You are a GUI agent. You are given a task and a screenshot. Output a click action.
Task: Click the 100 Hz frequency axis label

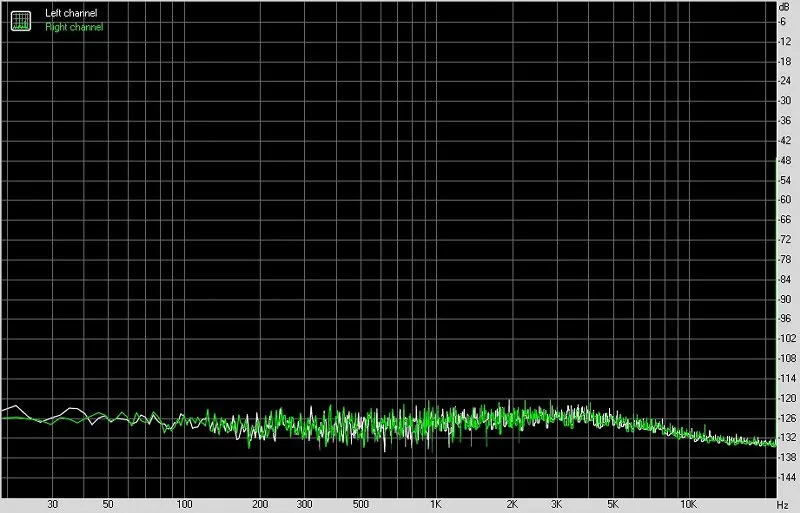(x=184, y=504)
